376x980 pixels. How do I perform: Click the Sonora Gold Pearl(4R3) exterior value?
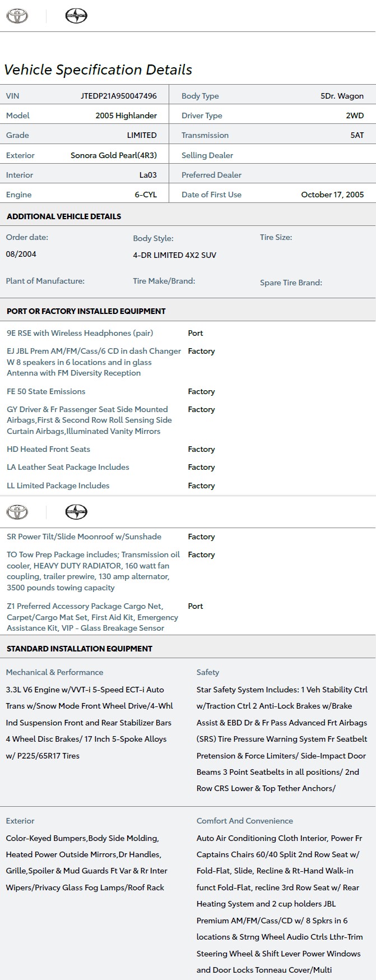pos(114,155)
